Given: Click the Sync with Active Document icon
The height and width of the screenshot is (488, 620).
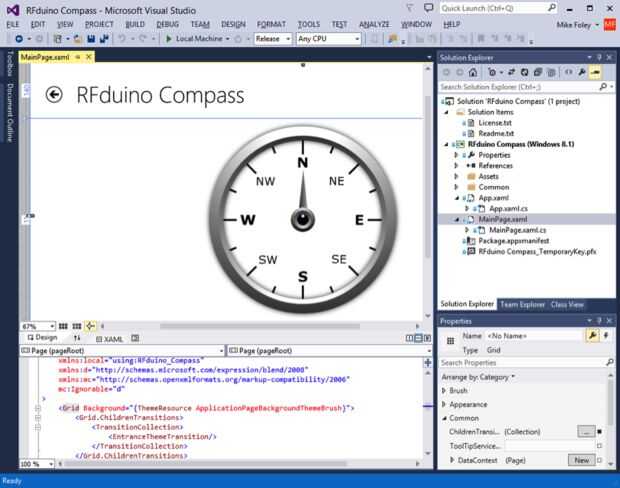Looking at the screenshot, I should [511, 72].
